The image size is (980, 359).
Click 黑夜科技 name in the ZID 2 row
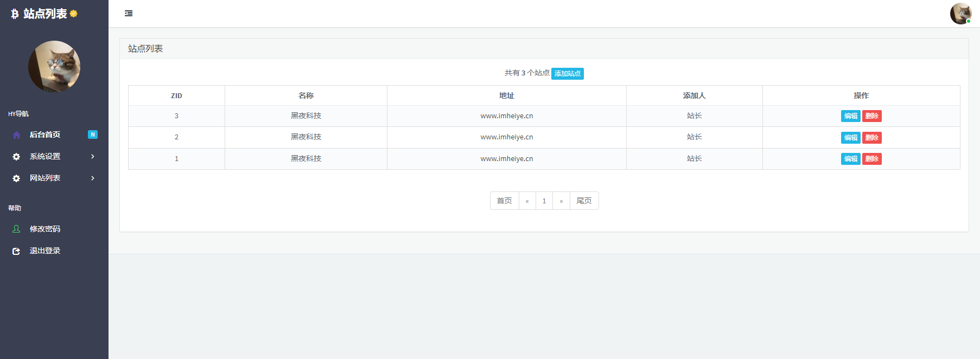click(x=306, y=137)
